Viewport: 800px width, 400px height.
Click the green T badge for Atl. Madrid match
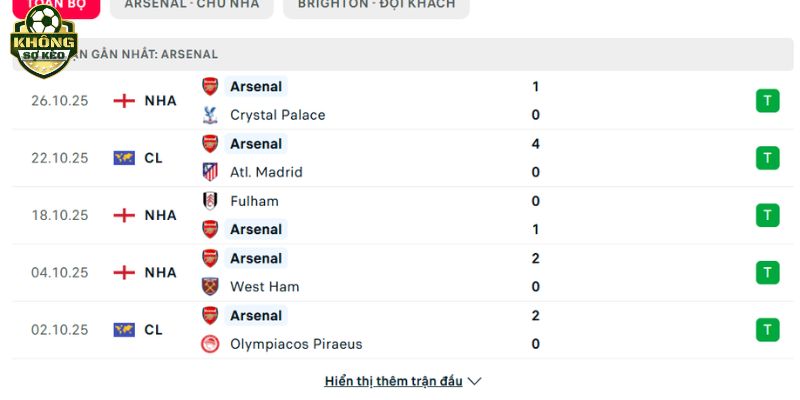[x=767, y=158]
